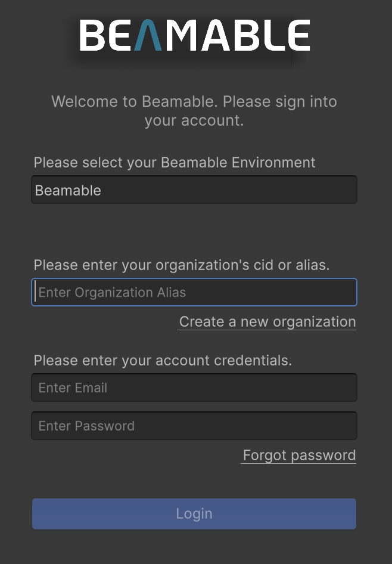Click the Please select your Beamable Environment label
Screen dimensions: 392x564
175,162
